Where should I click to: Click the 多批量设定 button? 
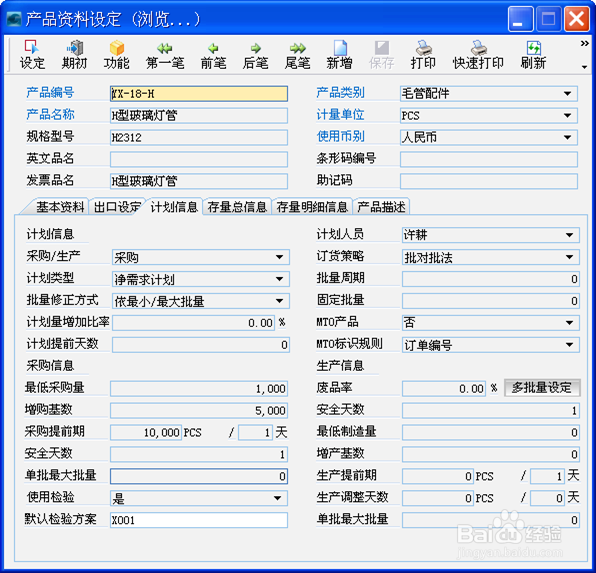(542, 388)
